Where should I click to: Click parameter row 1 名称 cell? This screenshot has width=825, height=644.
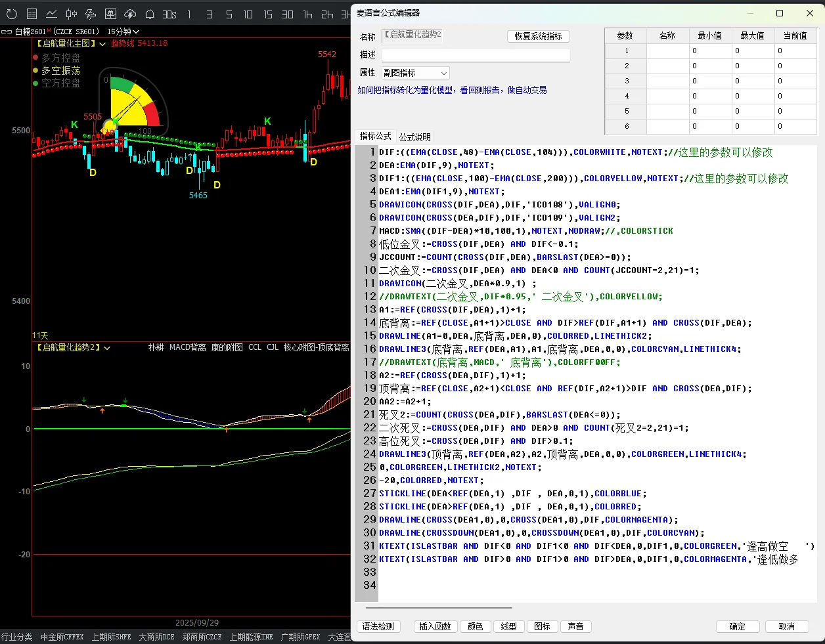[x=667, y=51]
